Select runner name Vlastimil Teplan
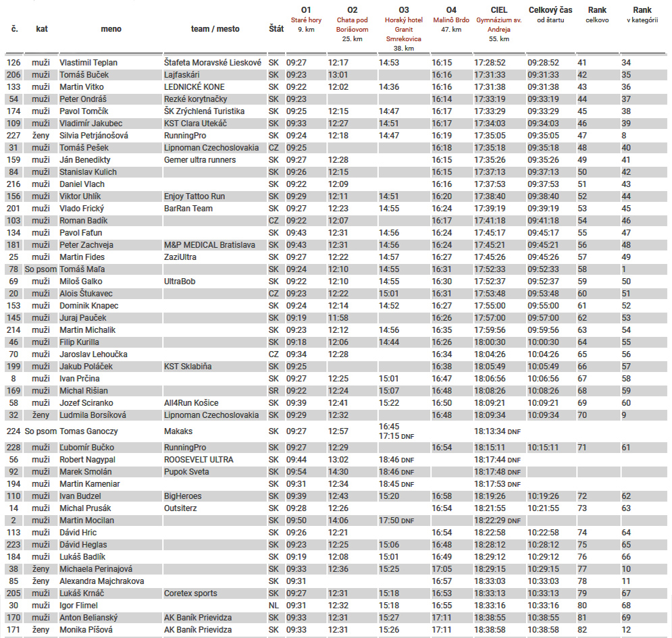The image size is (672, 638). pos(88,63)
